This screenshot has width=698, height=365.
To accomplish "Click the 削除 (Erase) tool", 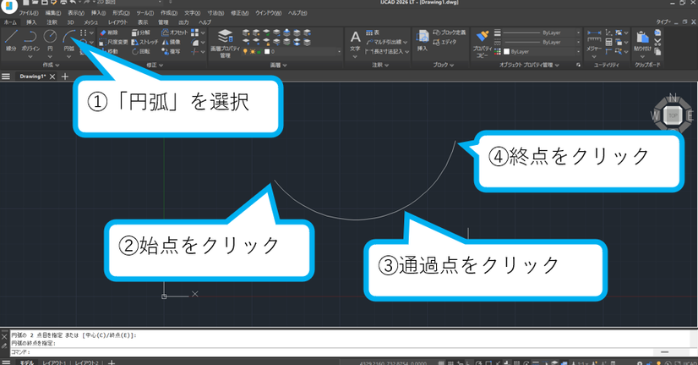I will (109, 33).
